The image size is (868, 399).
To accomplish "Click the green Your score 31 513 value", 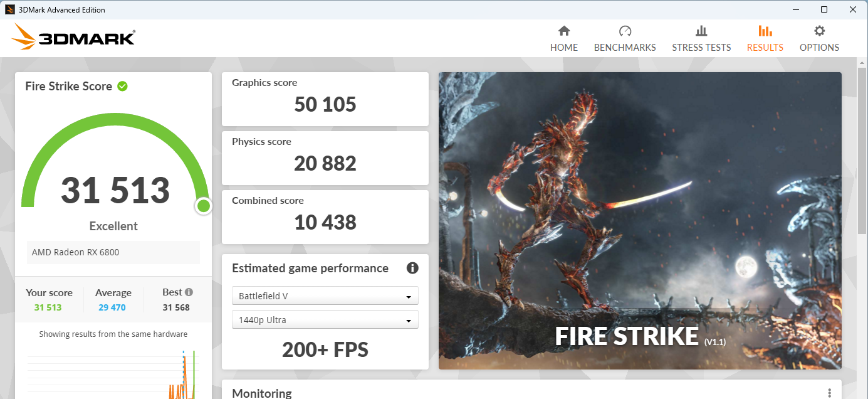I will pos(48,307).
